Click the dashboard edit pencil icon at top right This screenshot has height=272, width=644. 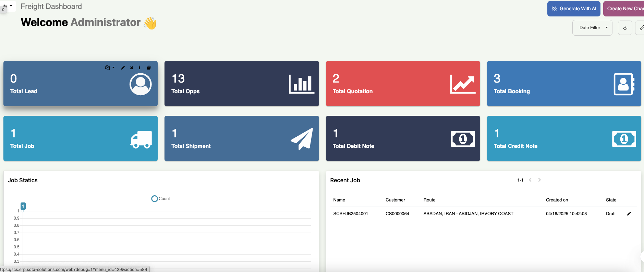point(641,28)
